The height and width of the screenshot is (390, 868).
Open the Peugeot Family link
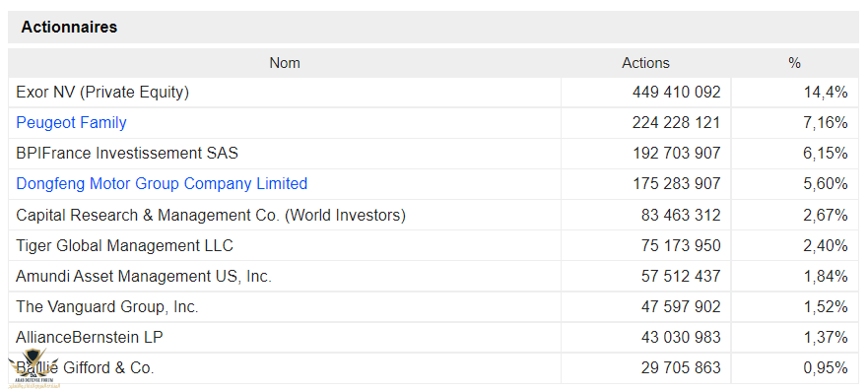pyautogui.click(x=71, y=123)
